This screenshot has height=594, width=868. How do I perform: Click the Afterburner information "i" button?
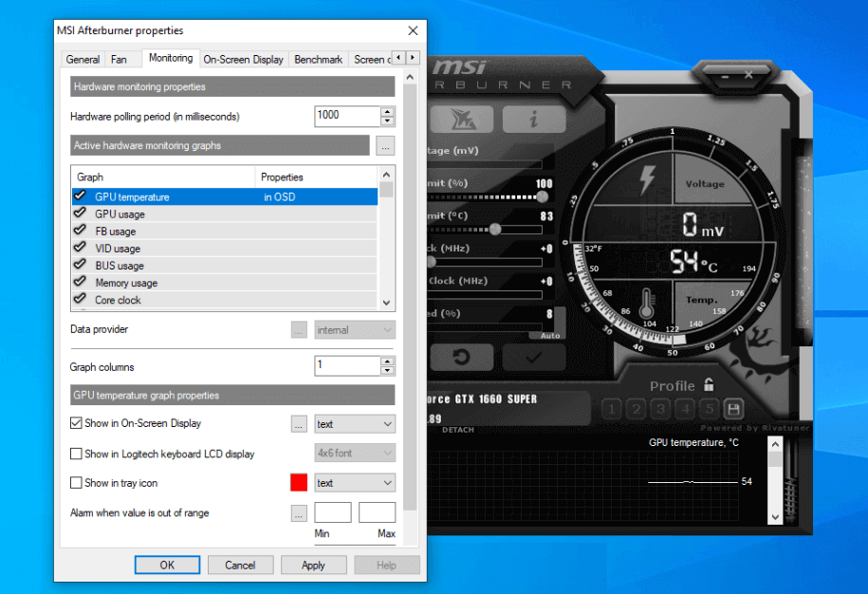coord(534,119)
